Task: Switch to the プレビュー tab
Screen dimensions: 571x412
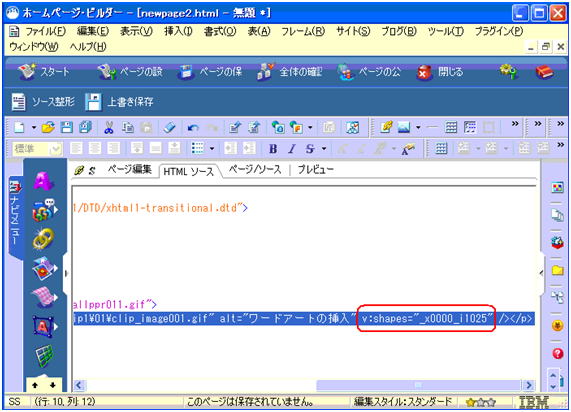Action: (315, 169)
